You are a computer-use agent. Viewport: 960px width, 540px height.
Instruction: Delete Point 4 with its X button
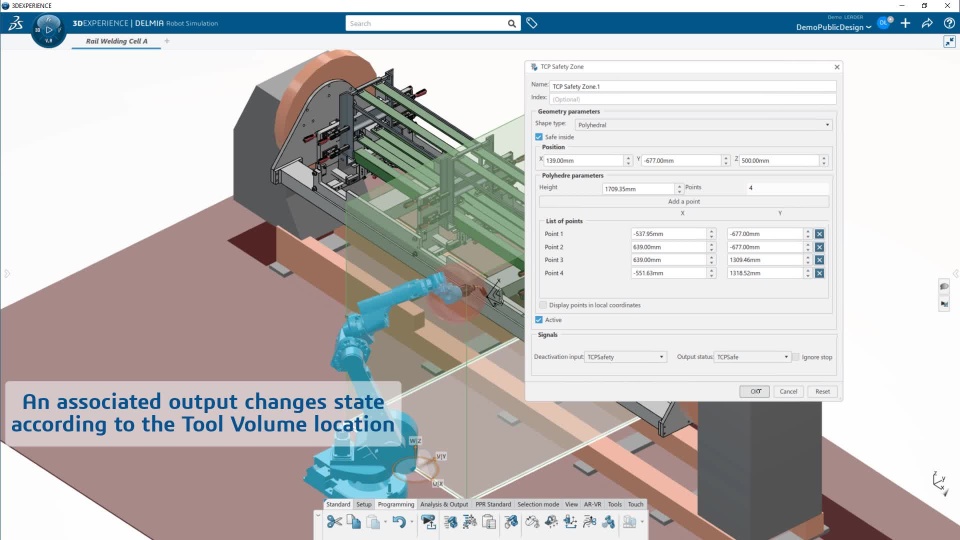819,273
